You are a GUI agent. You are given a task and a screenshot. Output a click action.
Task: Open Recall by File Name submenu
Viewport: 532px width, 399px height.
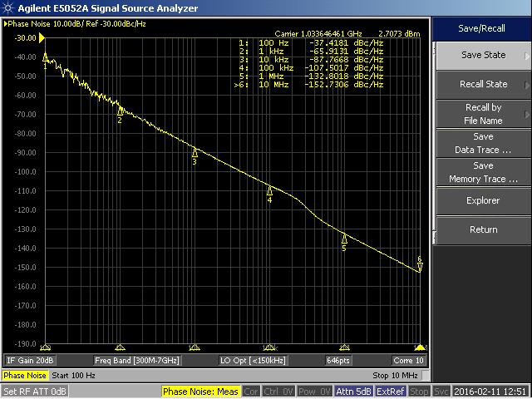483,114
